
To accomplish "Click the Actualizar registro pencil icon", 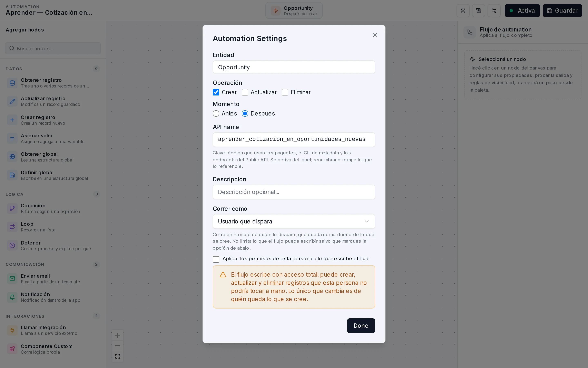I will tap(12, 101).
